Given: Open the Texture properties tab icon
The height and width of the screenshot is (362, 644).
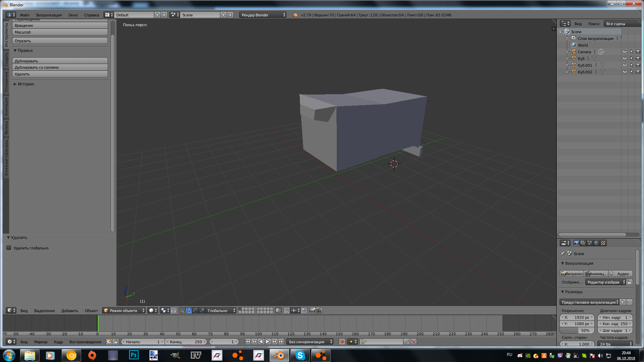Looking at the screenshot, I should pos(603,243).
